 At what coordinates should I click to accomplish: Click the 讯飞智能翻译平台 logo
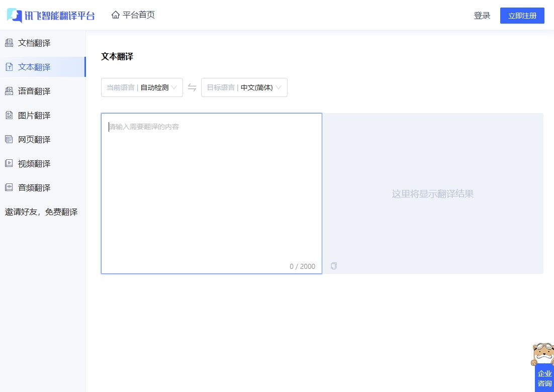coord(51,16)
